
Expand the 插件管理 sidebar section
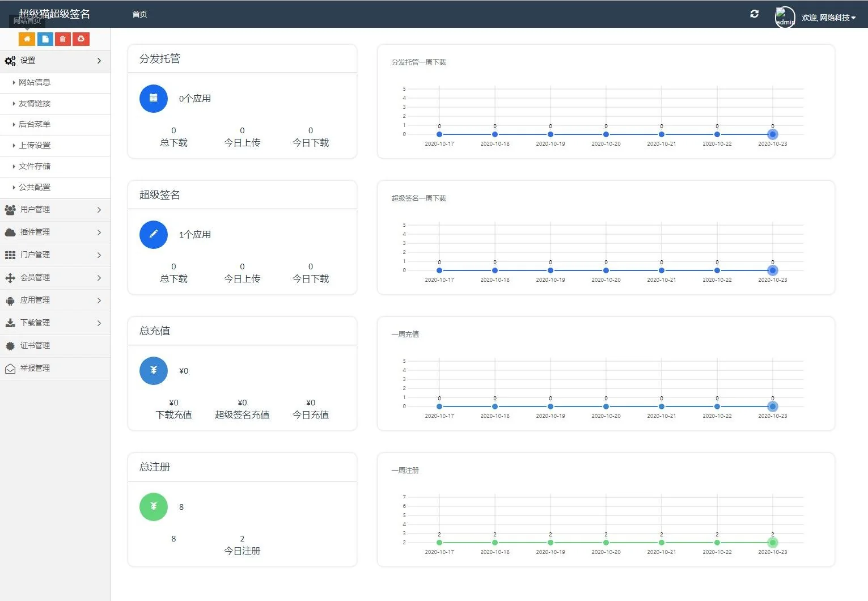55,232
